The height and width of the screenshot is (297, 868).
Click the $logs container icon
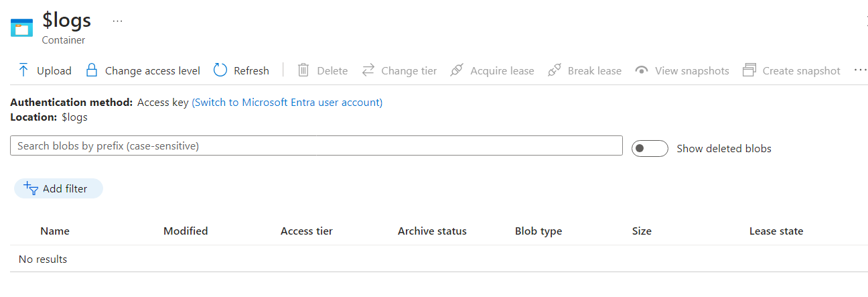point(21,27)
